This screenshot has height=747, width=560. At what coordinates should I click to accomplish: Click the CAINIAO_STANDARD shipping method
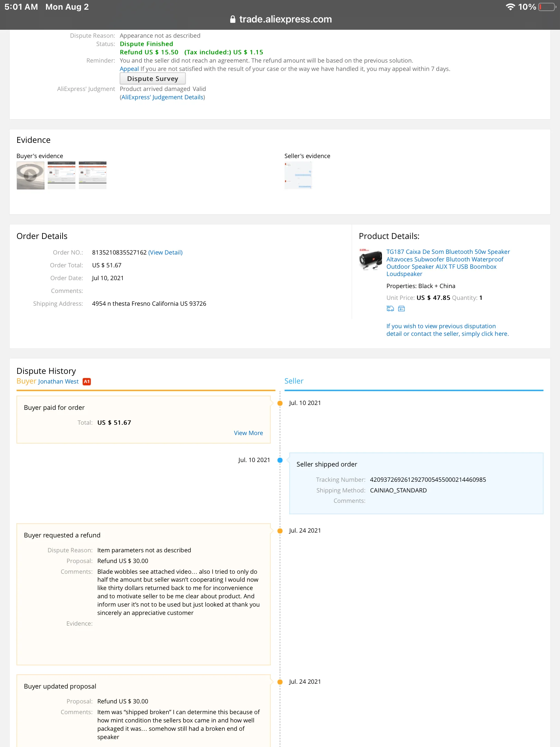point(398,490)
